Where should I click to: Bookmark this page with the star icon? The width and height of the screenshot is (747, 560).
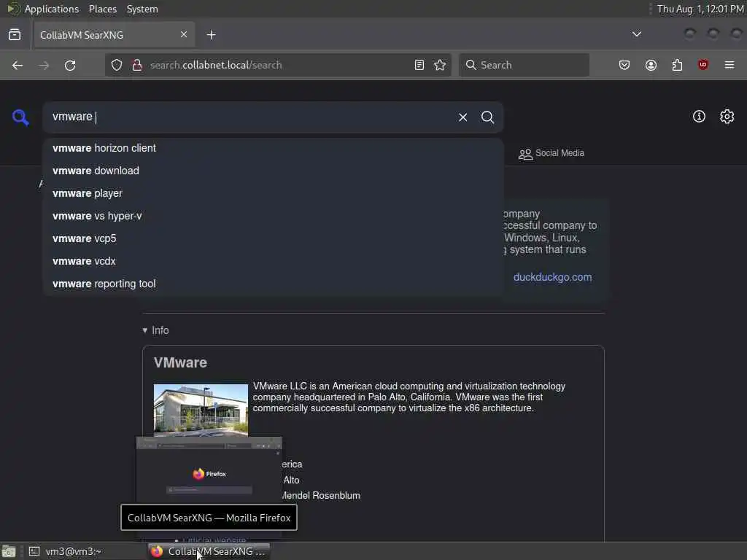coord(440,65)
